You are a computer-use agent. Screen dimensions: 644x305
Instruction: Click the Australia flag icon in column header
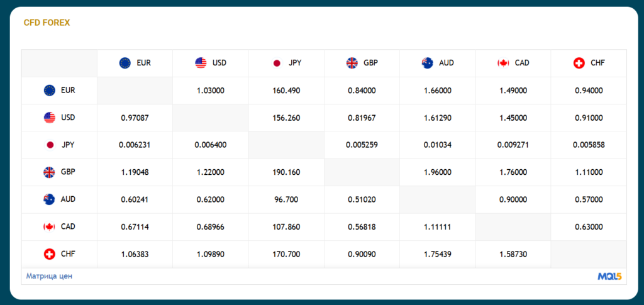(x=428, y=63)
